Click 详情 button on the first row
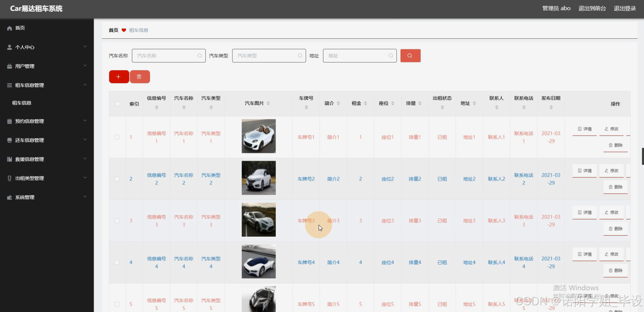This screenshot has width=644, height=312. [584, 129]
